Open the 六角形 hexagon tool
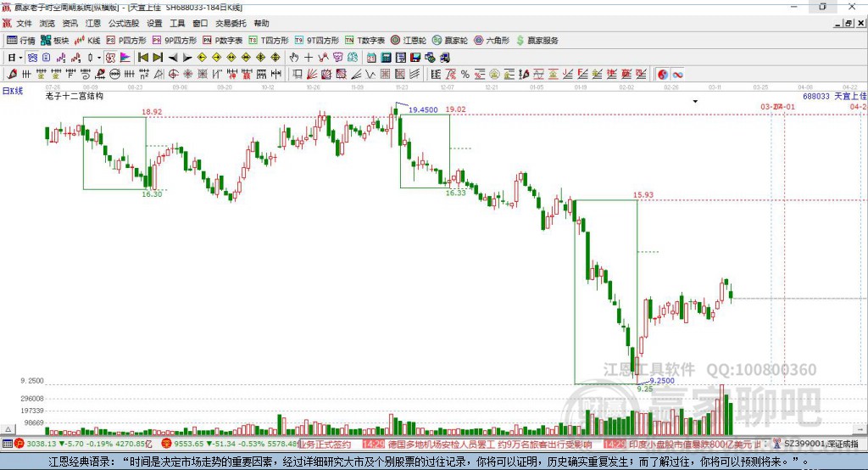 point(492,41)
